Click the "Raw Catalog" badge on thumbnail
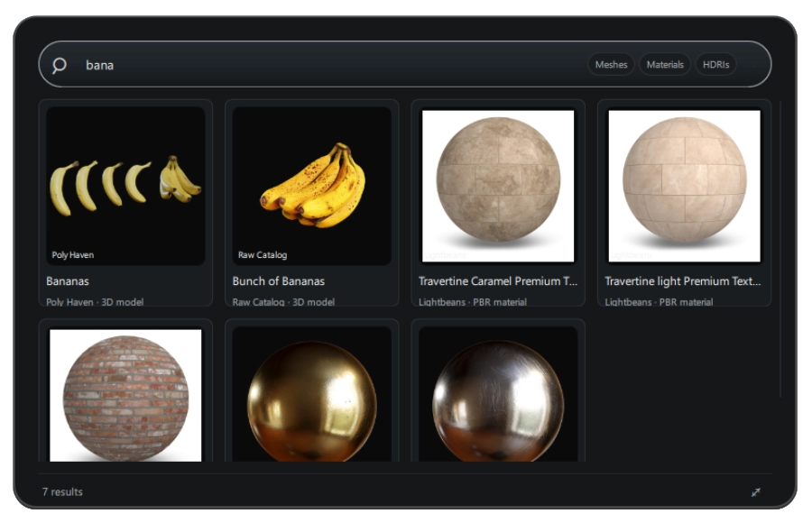812x523 pixels. (x=263, y=255)
